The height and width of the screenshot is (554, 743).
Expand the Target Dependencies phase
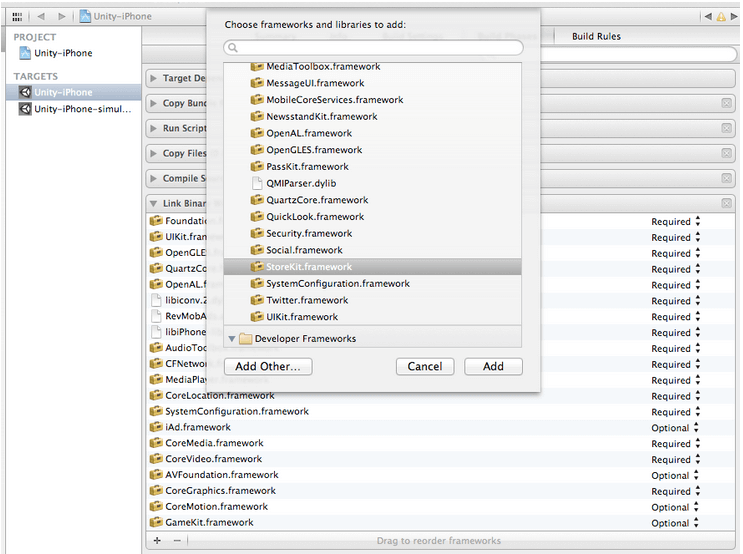153,78
